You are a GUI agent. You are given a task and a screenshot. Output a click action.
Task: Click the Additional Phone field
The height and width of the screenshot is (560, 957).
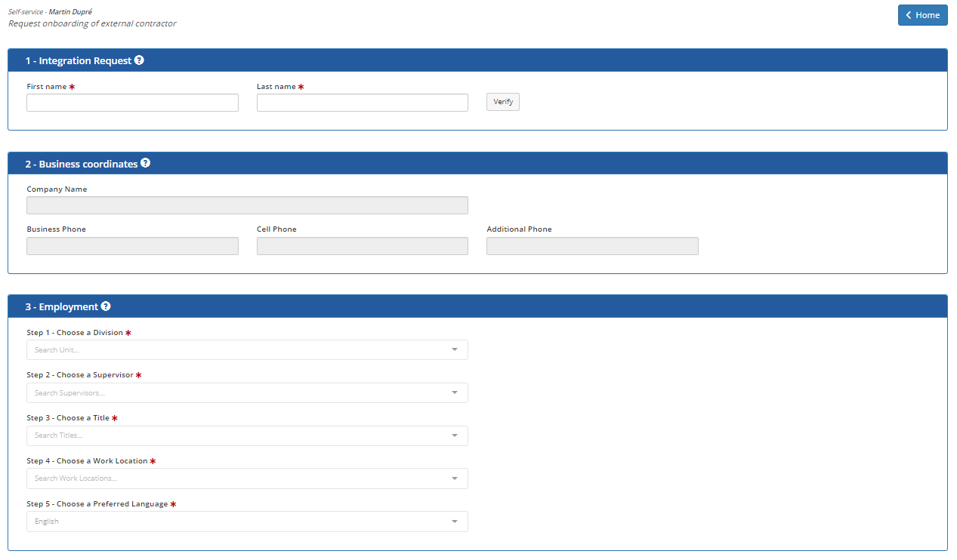coord(592,246)
